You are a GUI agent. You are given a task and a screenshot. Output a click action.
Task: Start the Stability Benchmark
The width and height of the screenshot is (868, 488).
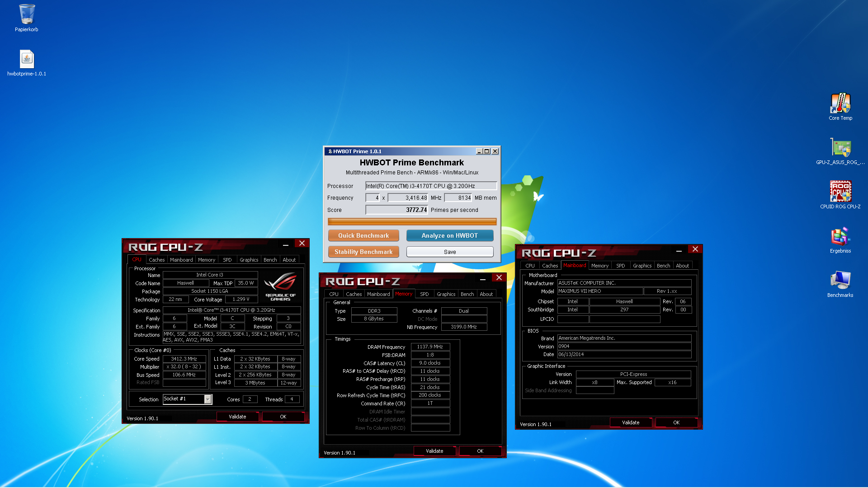363,252
